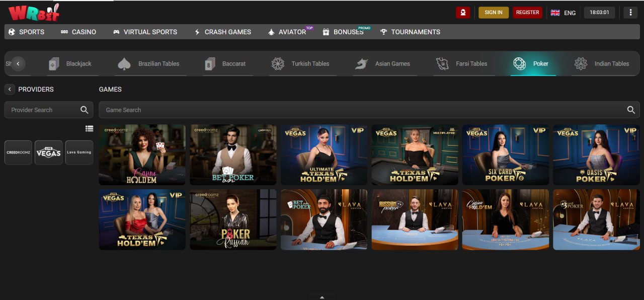Image resolution: width=644 pixels, height=300 pixels.
Task: Click the Crash Games lightning icon
Action: tap(196, 32)
